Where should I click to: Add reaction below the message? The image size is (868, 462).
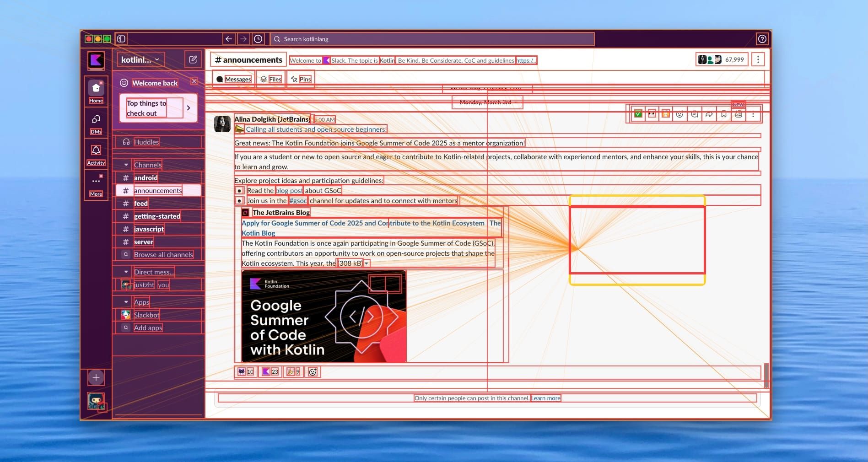313,371
